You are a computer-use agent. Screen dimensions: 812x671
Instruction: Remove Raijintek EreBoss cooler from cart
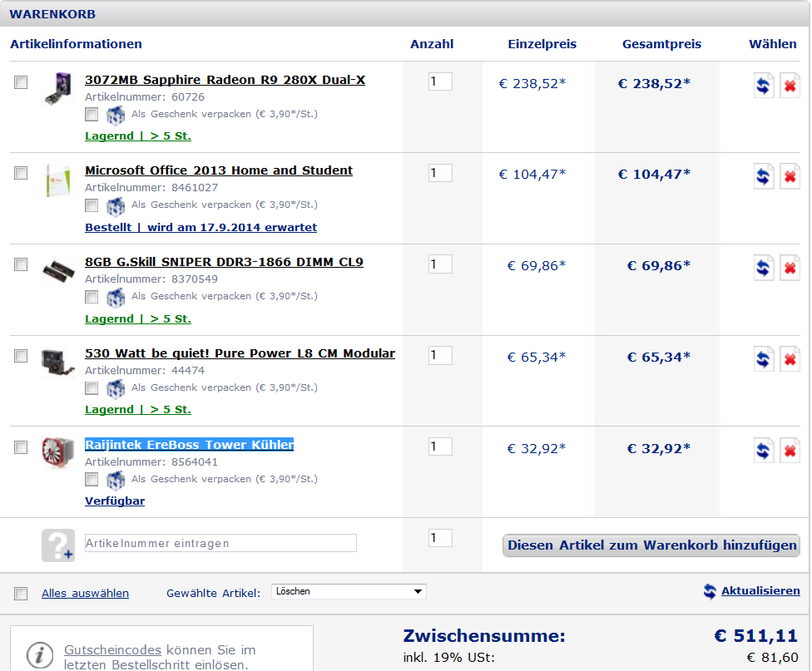pos(790,451)
